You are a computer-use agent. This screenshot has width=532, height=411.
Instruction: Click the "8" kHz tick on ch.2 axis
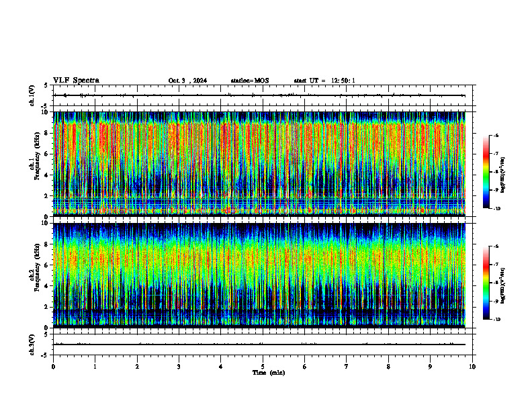(x=47, y=244)
